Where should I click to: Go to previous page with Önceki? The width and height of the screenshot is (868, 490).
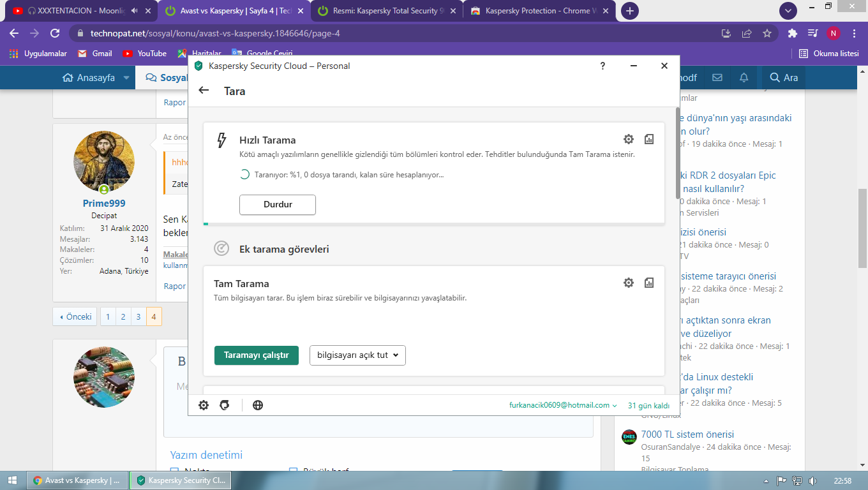click(75, 316)
